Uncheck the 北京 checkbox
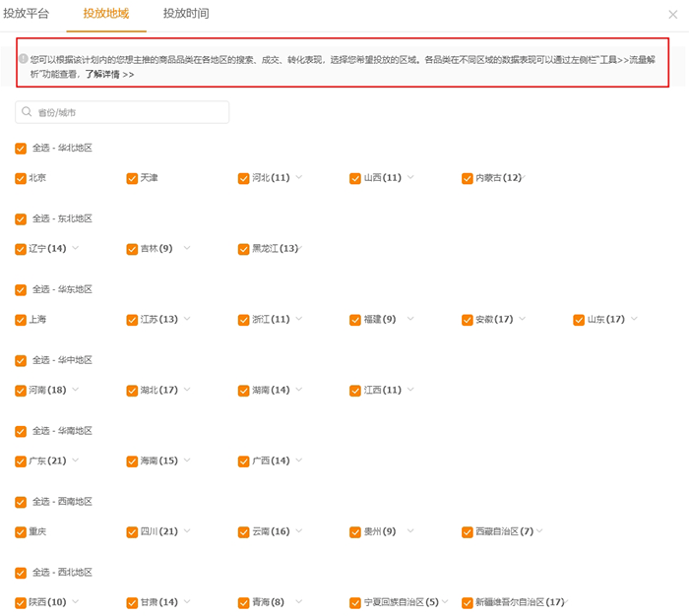Viewport: 689px width, 616px height. click(21, 178)
